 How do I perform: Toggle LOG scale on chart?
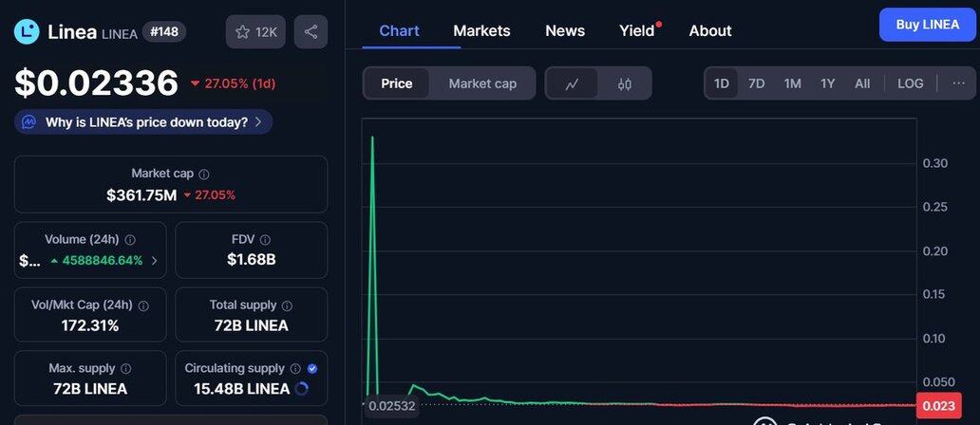point(910,83)
